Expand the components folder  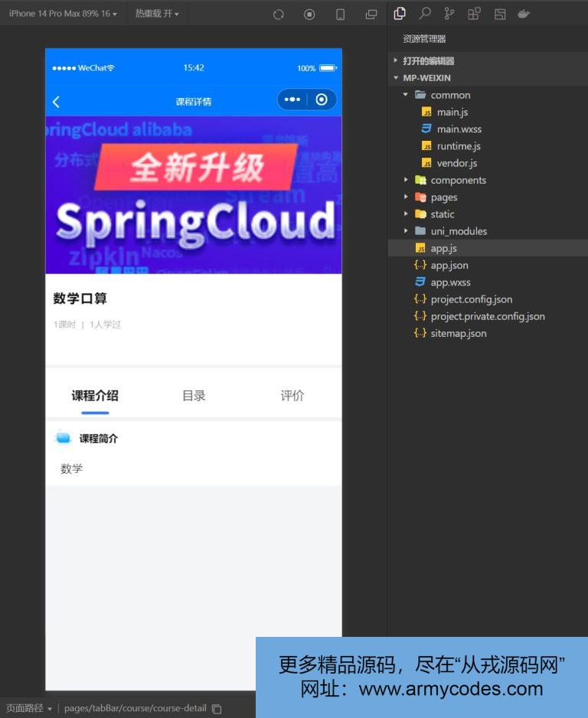point(458,180)
